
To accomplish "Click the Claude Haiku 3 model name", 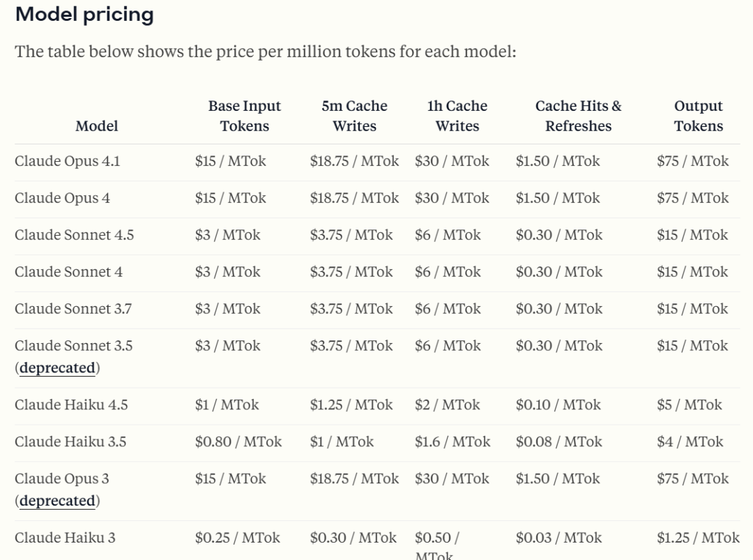I will click(65, 538).
